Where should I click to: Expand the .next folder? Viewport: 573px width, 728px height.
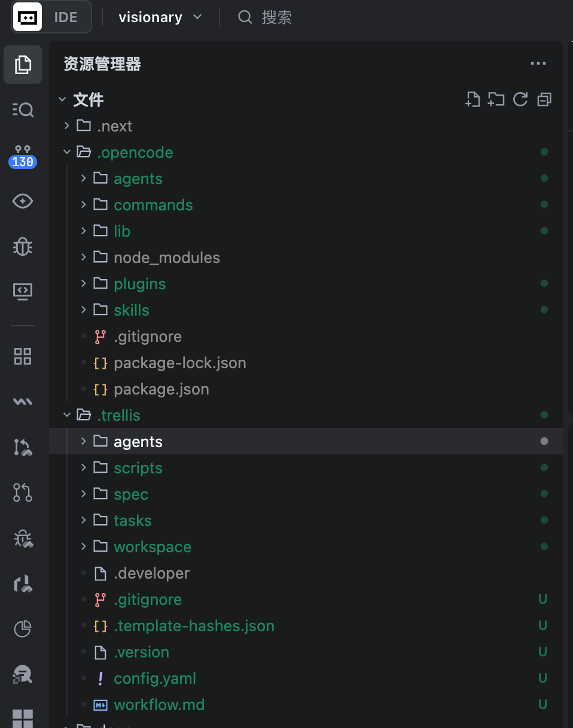(x=306, y=126)
